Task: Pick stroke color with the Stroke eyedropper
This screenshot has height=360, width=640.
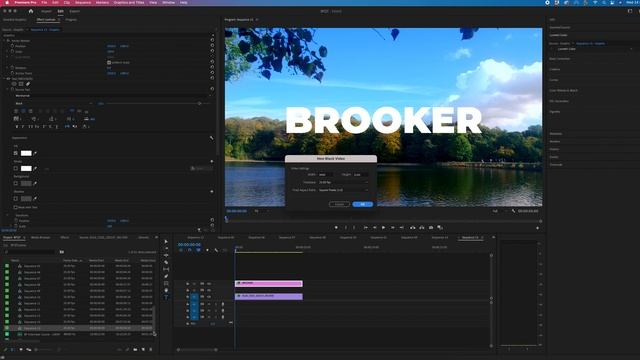Action: click(x=36, y=168)
